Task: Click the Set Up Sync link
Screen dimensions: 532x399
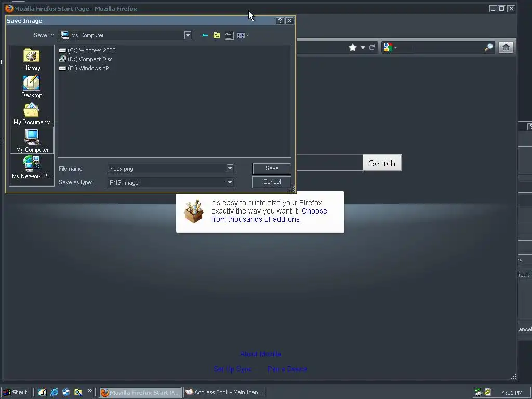Action: (232, 369)
